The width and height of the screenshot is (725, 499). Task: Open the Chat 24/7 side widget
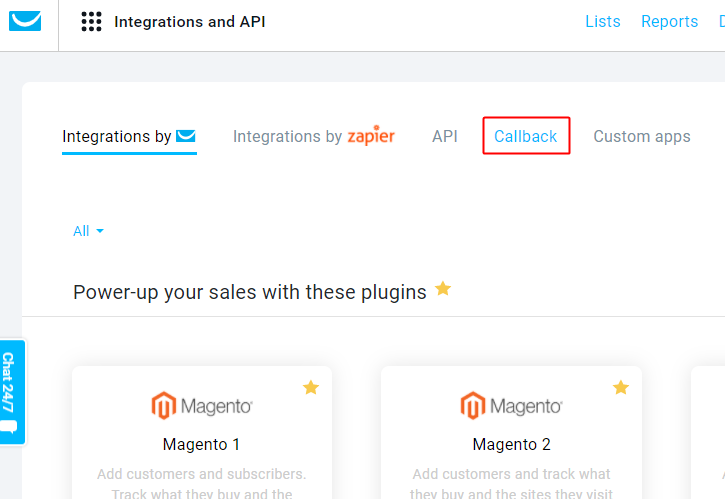coord(12,392)
